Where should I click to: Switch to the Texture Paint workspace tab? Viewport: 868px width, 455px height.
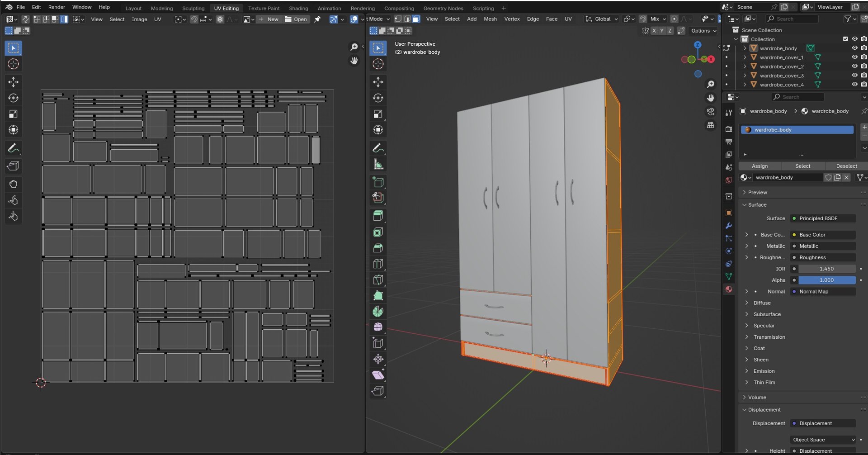[264, 8]
